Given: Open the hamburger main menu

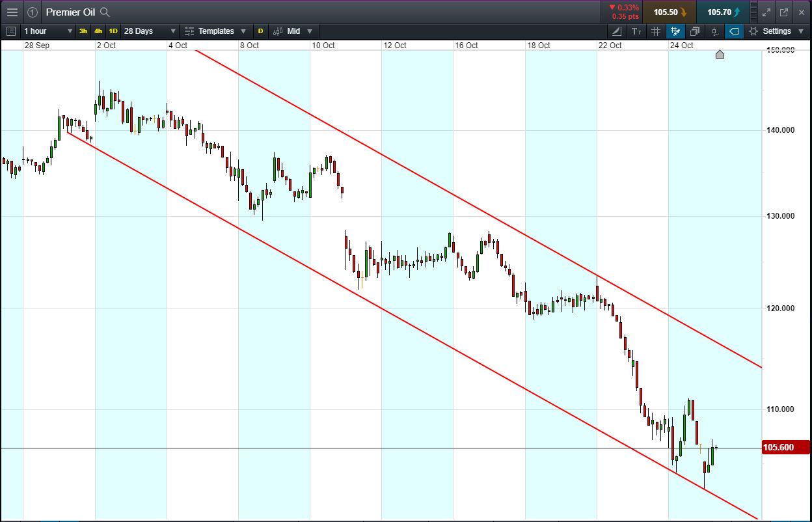Looking at the screenshot, I should point(12,12).
